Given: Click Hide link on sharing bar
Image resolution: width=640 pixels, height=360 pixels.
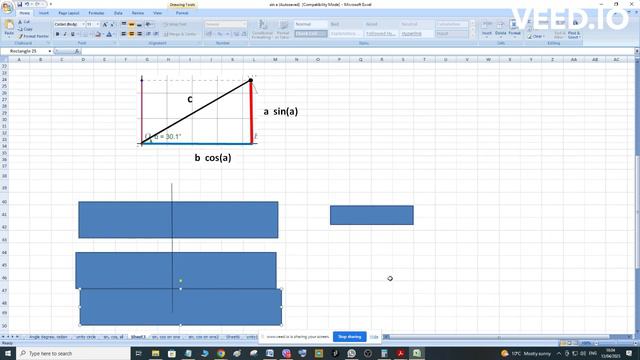Looking at the screenshot, I should pyautogui.click(x=374, y=337).
